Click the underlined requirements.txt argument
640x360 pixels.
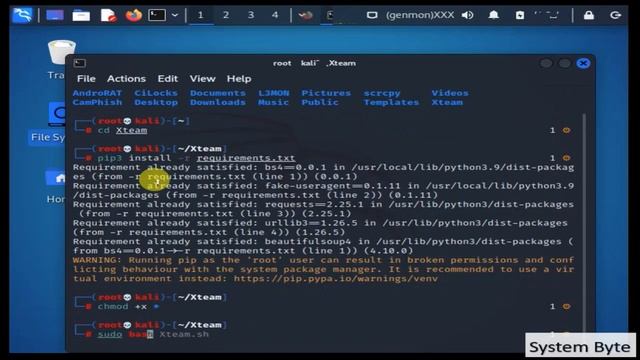click(x=246, y=158)
